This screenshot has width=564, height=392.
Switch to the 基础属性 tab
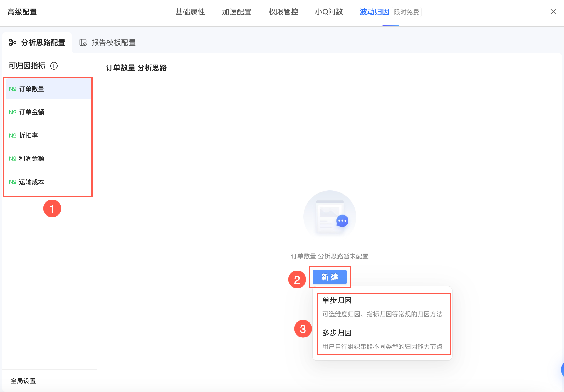[190, 12]
